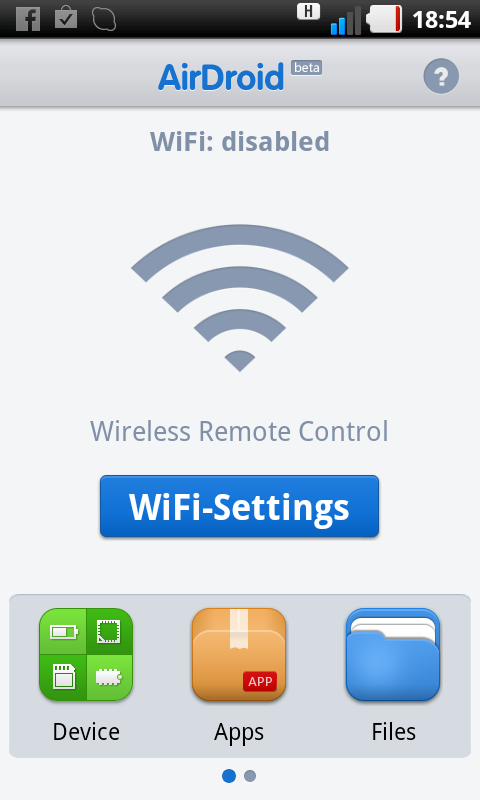Tap the AirDroid logo title

click(221, 77)
